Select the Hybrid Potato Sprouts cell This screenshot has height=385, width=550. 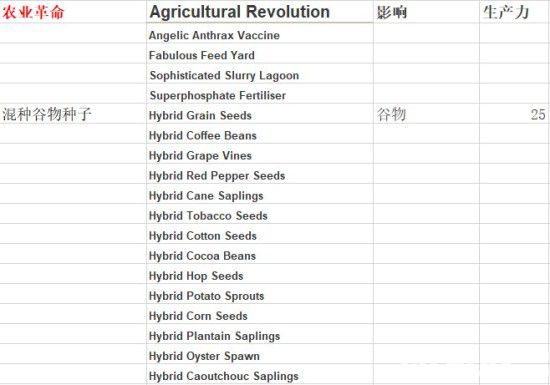(260, 295)
